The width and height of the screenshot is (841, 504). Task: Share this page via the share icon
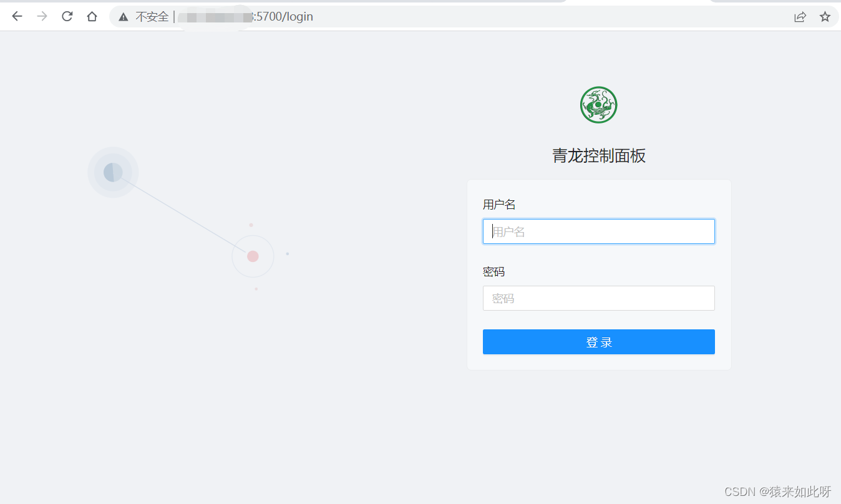(800, 17)
